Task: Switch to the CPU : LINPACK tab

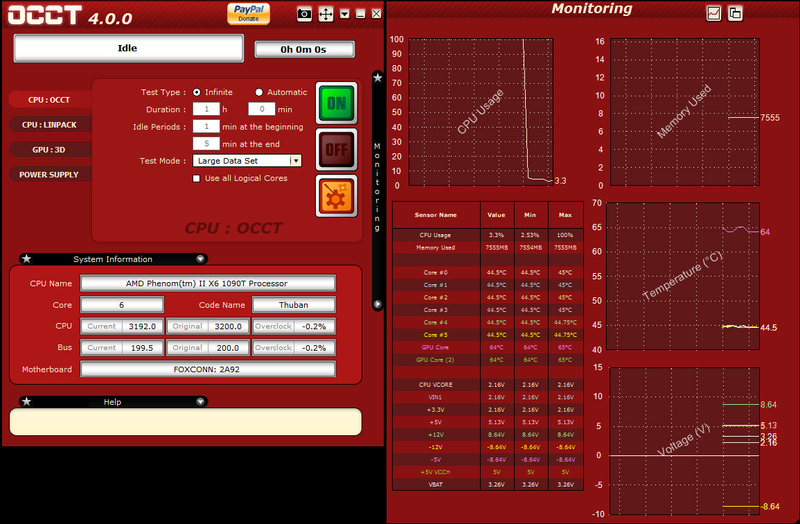Action: (49, 124)
